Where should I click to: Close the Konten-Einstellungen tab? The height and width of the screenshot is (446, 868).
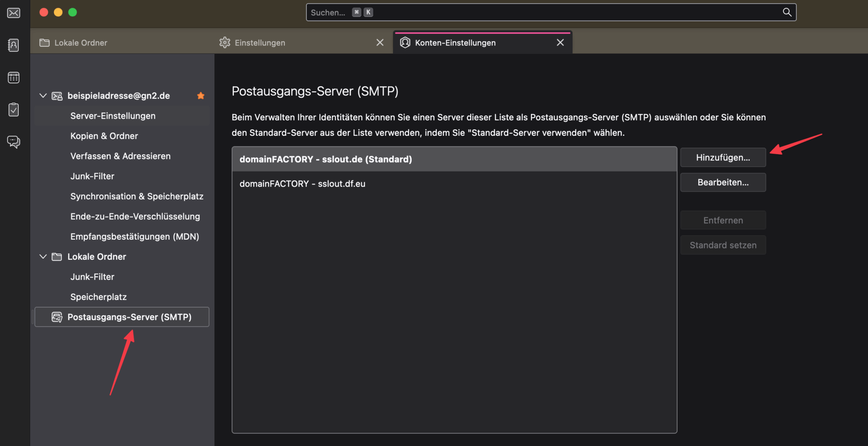[560, 43]
